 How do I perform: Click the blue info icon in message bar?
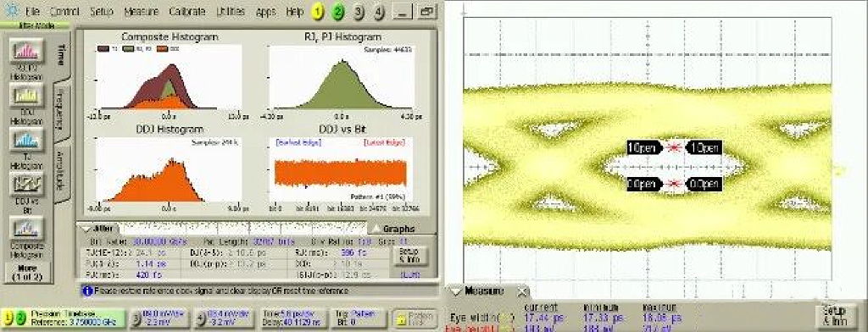[x=87, y=290]
